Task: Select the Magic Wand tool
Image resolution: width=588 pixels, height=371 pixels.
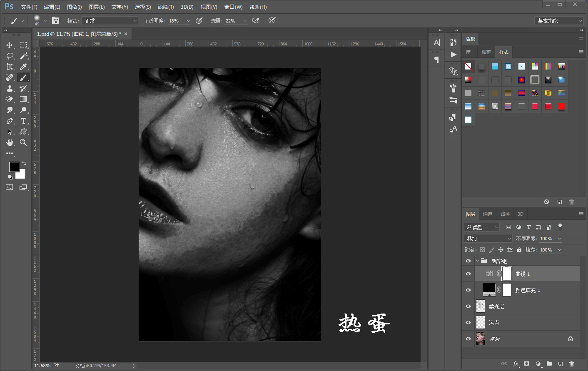Action: pyautogui.click(x=23, y=56)
